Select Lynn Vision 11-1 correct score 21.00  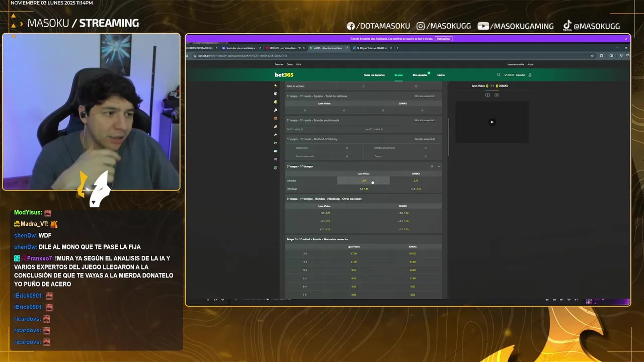click(354, 262)
